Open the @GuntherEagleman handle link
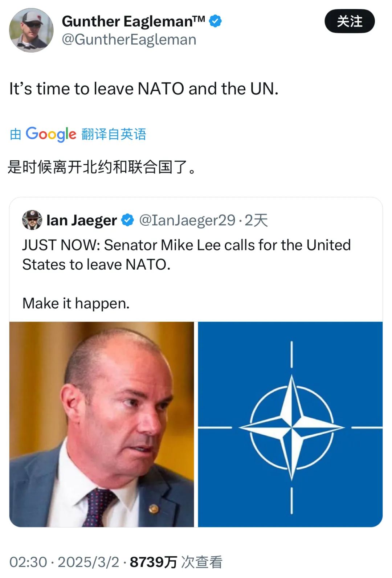 pos(129,40)
